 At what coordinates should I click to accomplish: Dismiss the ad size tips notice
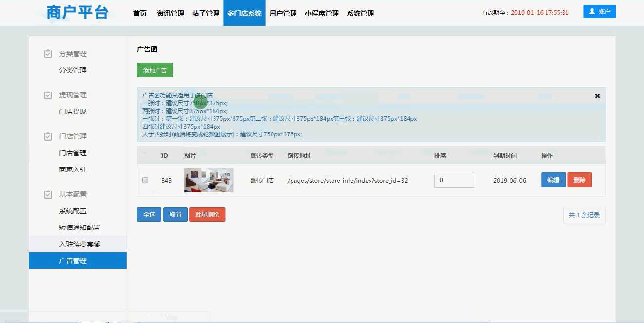point(597,96)
